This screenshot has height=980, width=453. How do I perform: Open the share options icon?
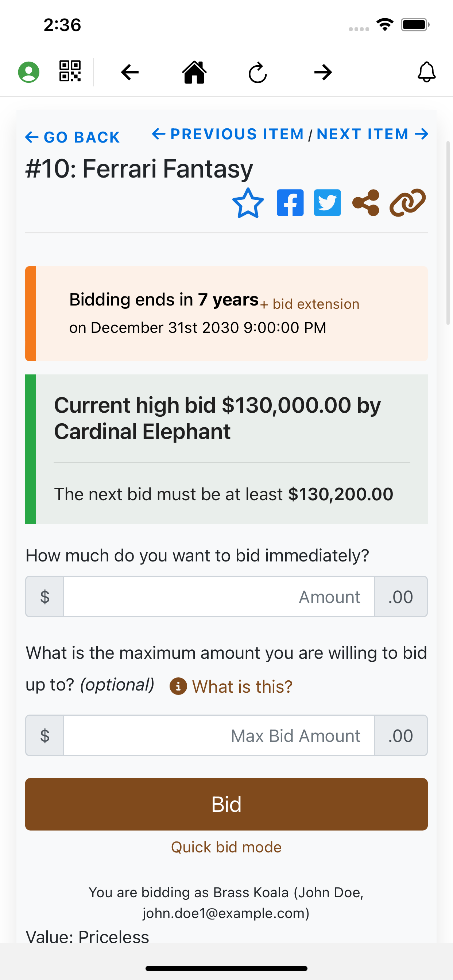point(366,203)
